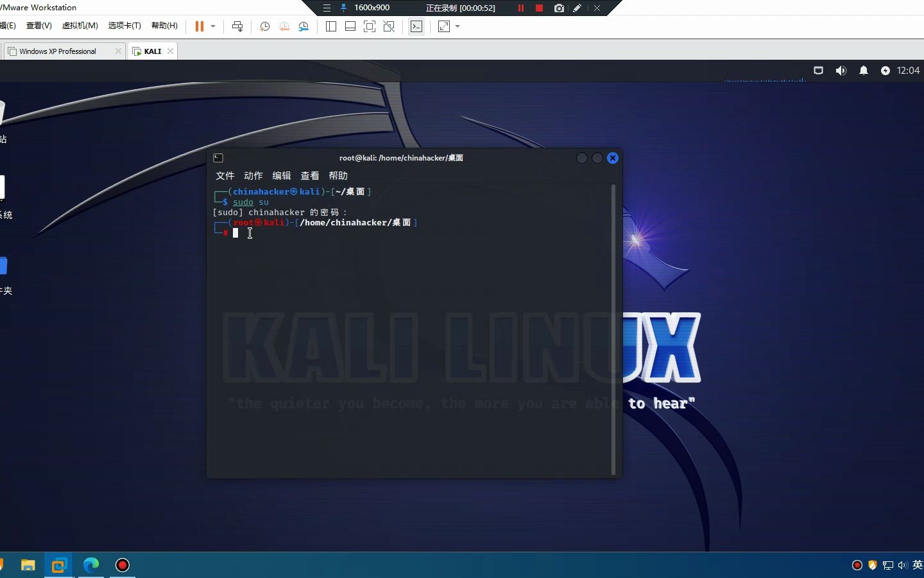This screenshot has width=924, height=578.
Task: Close the root@kali terminal window
Action: [x=613, y=158]
